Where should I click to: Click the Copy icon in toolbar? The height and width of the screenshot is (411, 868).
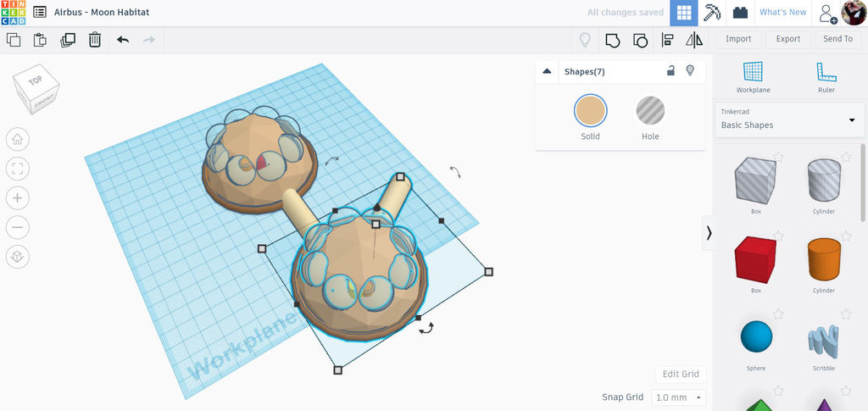pos(14,40)
